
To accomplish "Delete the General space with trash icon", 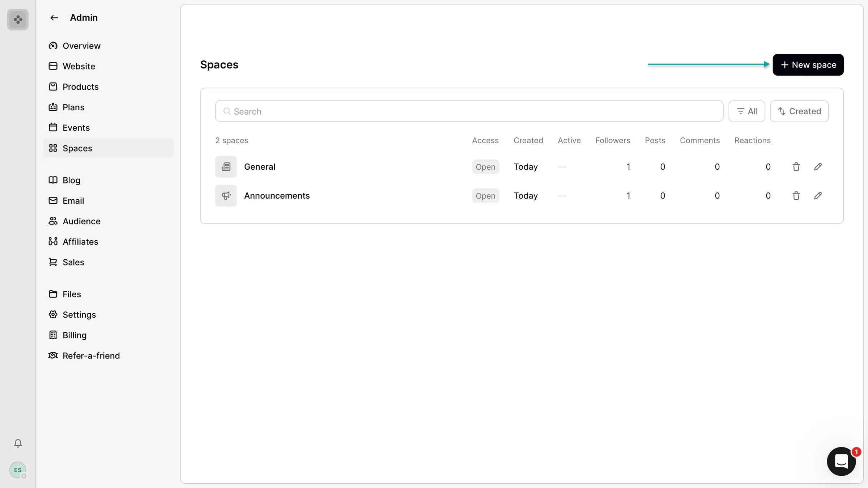I will coord(796,167).
